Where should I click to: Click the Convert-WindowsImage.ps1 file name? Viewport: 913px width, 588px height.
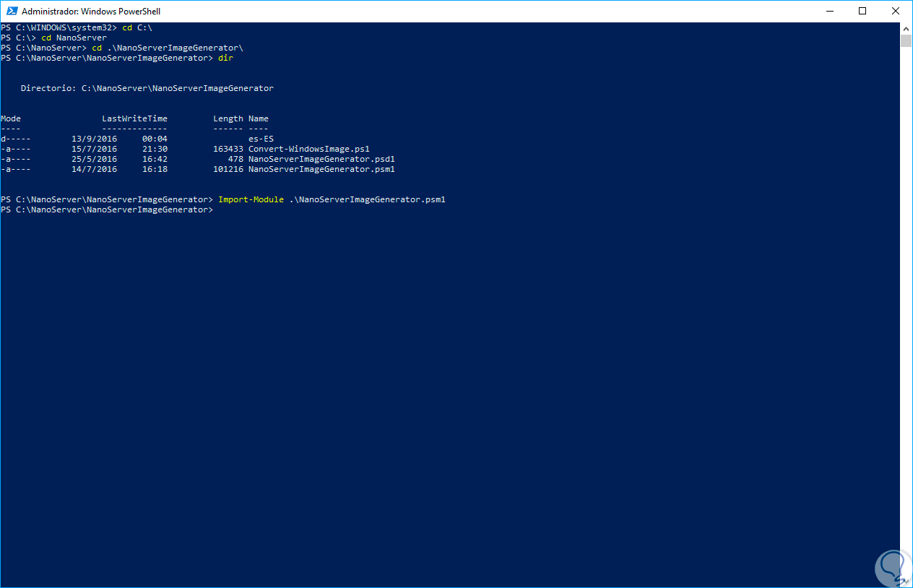tap(309, 149)
